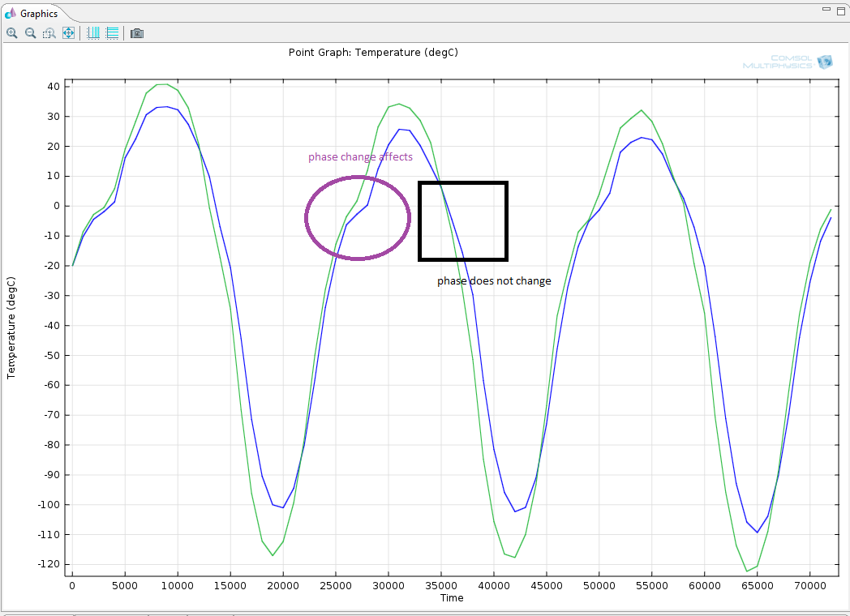Activate the Zoom Box tool

tap(49, 33)
